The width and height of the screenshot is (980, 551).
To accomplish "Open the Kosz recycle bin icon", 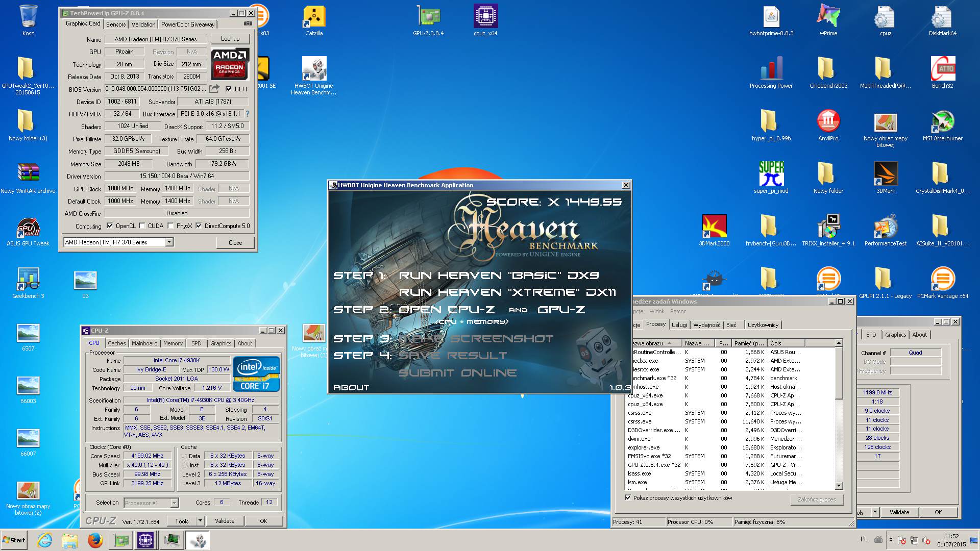I will tap(28, 20).
